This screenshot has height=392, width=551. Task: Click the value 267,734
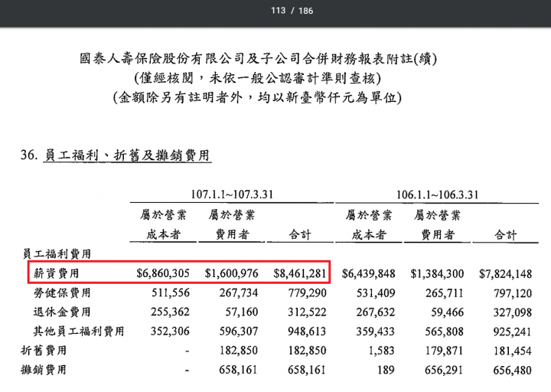click(239, 292)
